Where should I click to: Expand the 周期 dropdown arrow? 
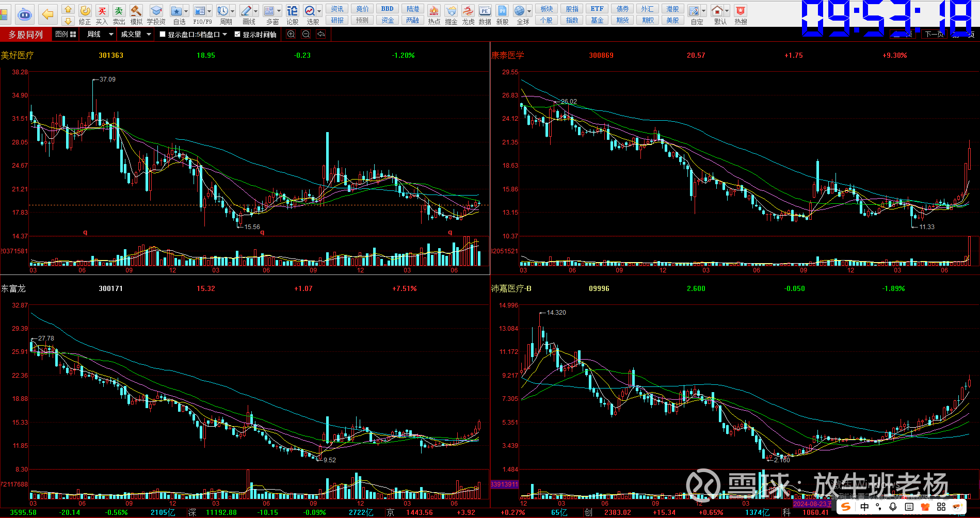[233, 11]
